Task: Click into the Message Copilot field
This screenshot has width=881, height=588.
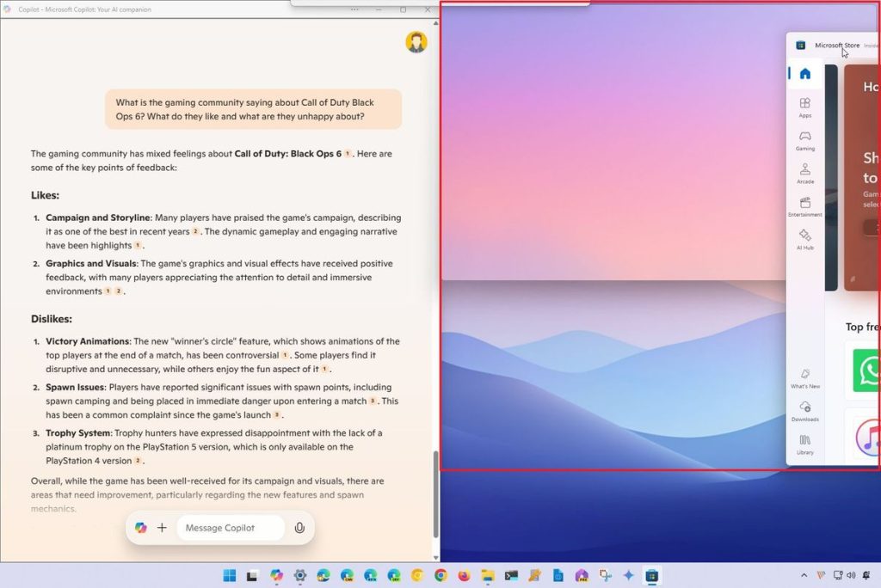Action: click(x=231, y=528)
